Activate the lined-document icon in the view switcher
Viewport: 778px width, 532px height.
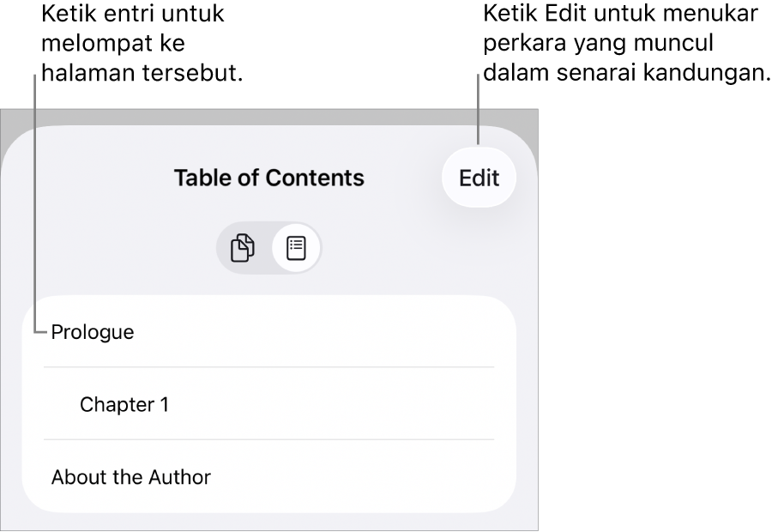click(x=295, y=249)
